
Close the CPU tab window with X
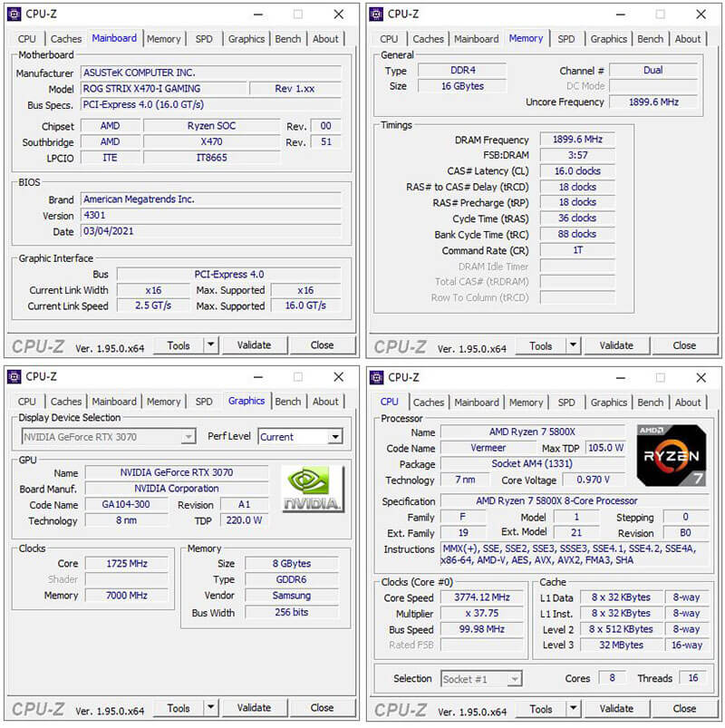(701, 377)
